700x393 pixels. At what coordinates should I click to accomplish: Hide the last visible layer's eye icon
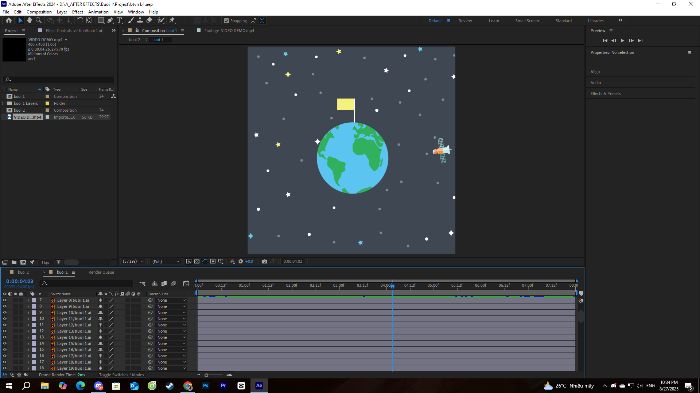pos(4,368)
